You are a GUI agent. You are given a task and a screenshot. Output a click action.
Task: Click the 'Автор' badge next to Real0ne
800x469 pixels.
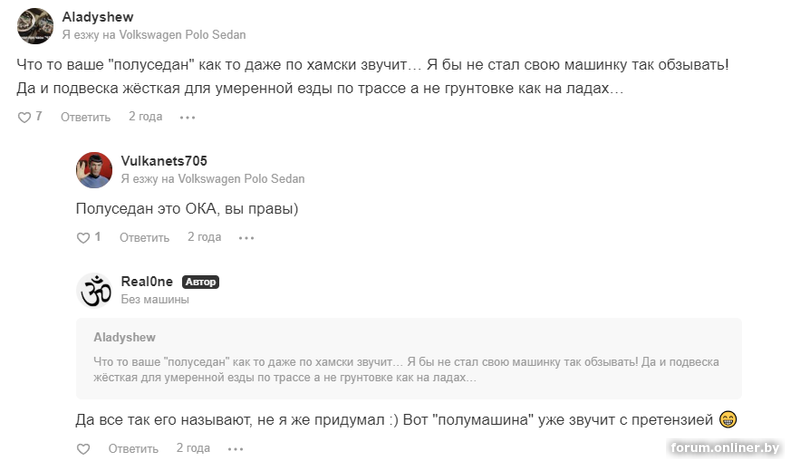(201, 282)
